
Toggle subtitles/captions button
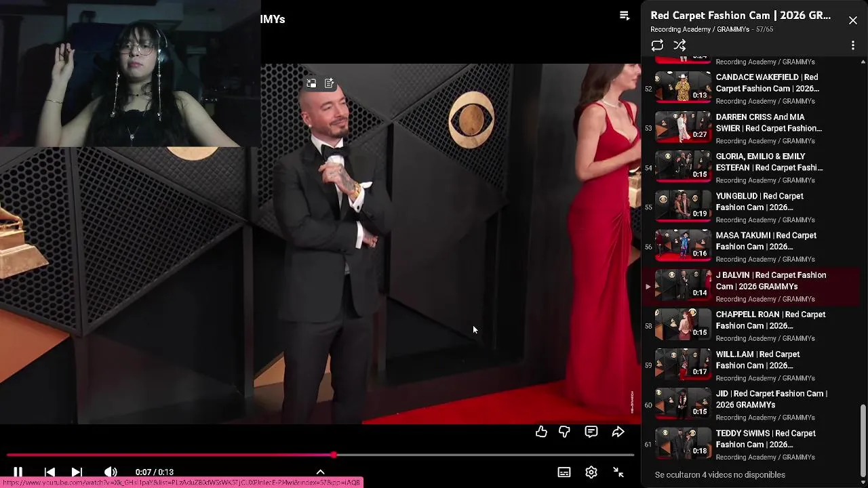pyautogui.click(x=564, y=472)
